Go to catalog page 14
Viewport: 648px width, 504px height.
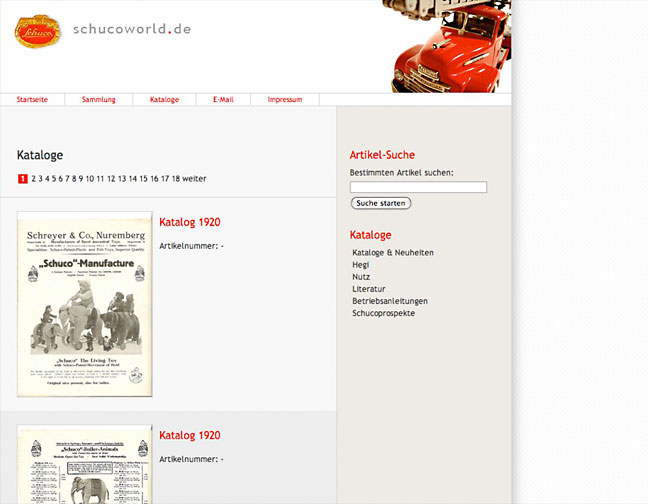(x=133, y=179)
